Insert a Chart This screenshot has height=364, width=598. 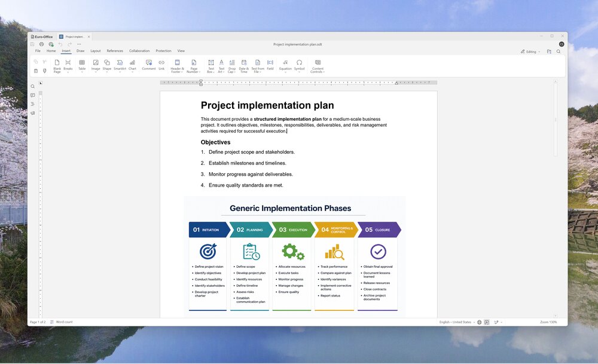click(132, 66)
